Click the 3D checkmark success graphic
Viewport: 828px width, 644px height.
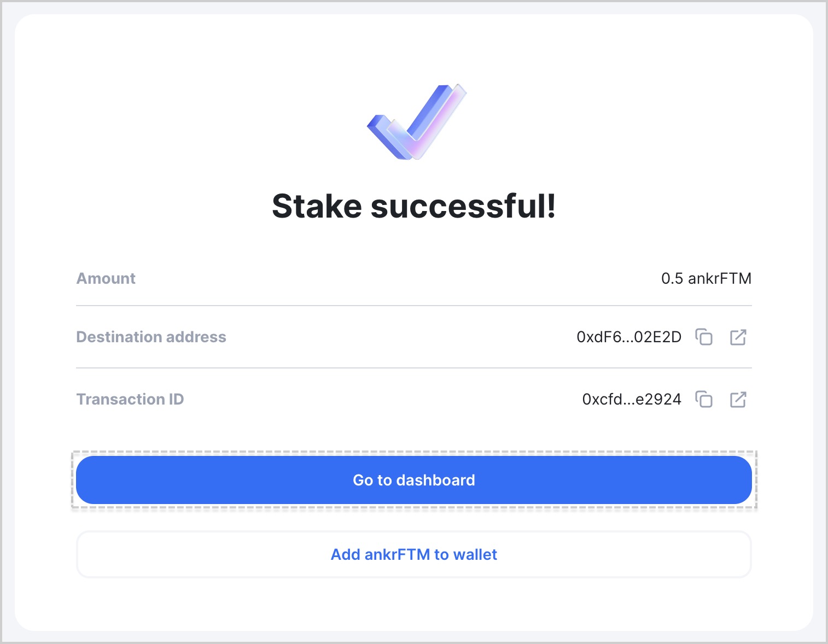[416, 121]
